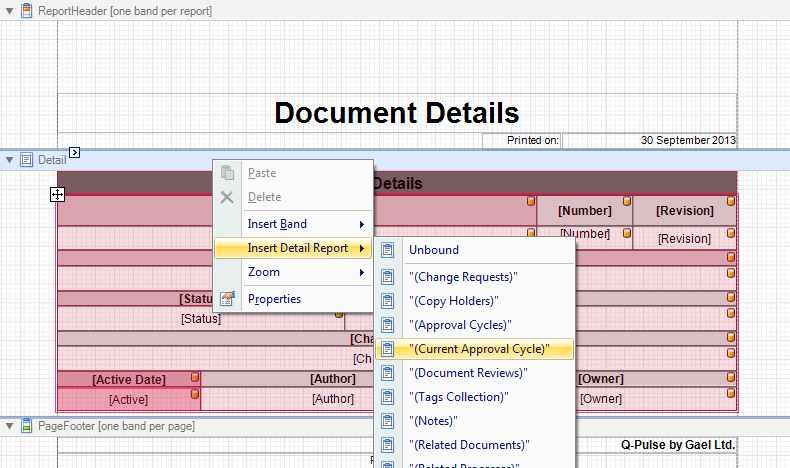
Task: Select the "Printed on:" label
Action: pyautogui.click(x=522, y=141)
